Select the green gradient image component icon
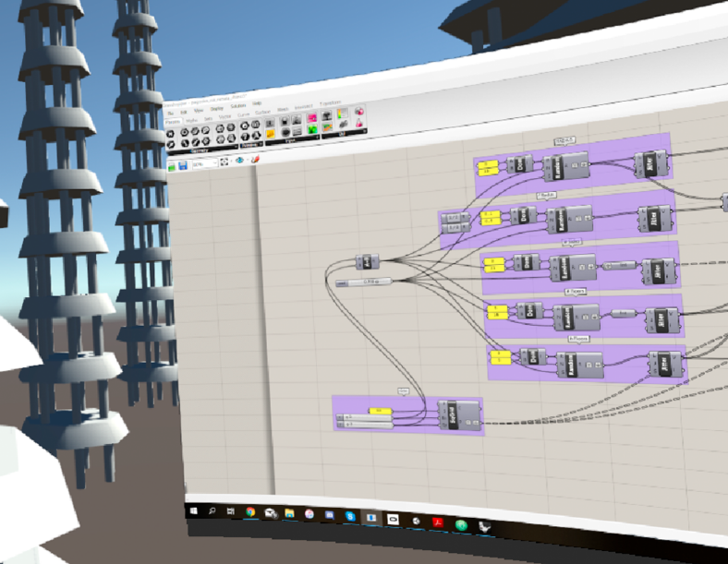 (312, 129)
